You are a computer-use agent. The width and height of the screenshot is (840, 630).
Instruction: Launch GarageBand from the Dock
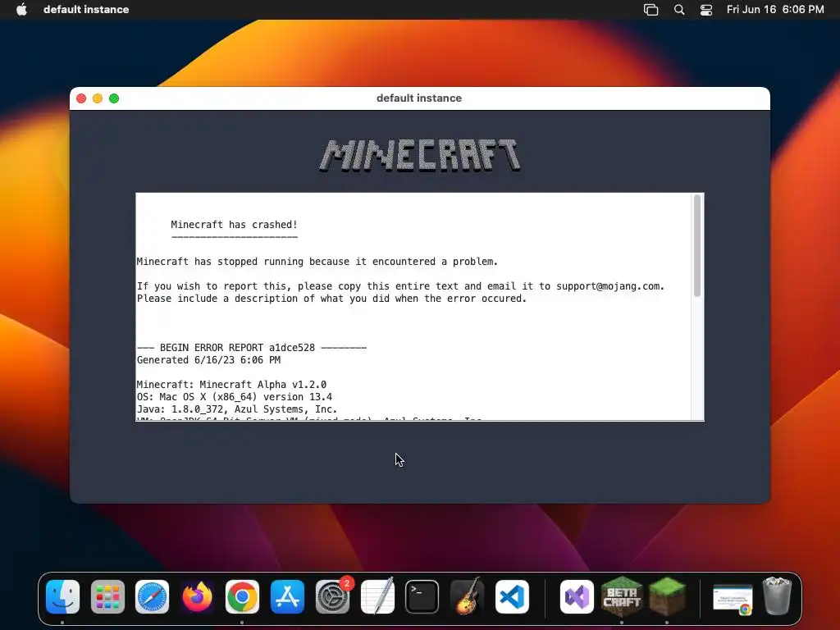click(x=467, y=597)
